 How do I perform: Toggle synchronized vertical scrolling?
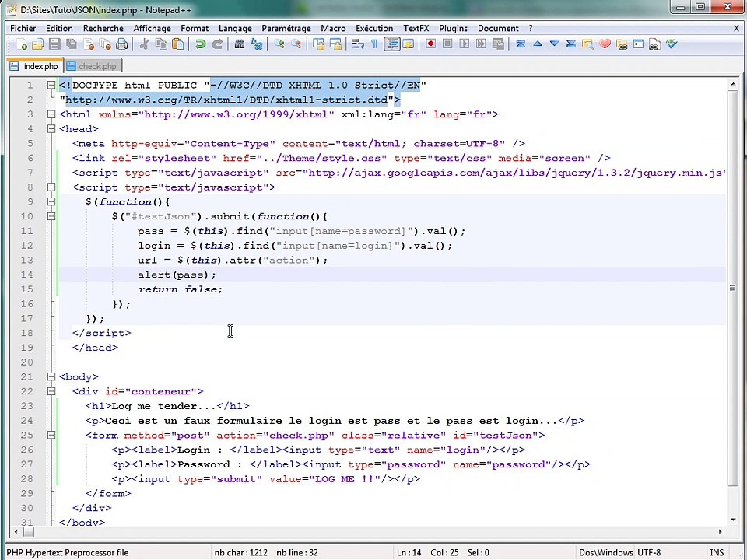[318, 44]
